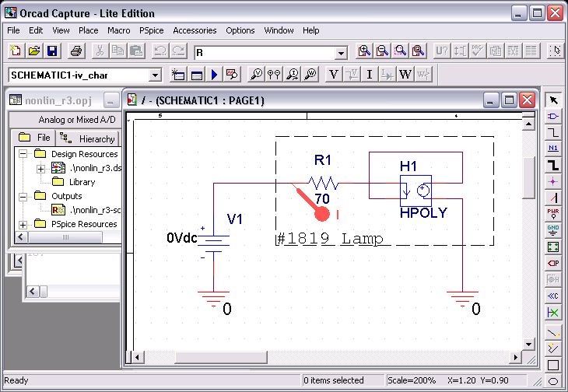Enable bias voltage display V button
The height and width of the screenshot is (392, 568).
coord(334,75)
